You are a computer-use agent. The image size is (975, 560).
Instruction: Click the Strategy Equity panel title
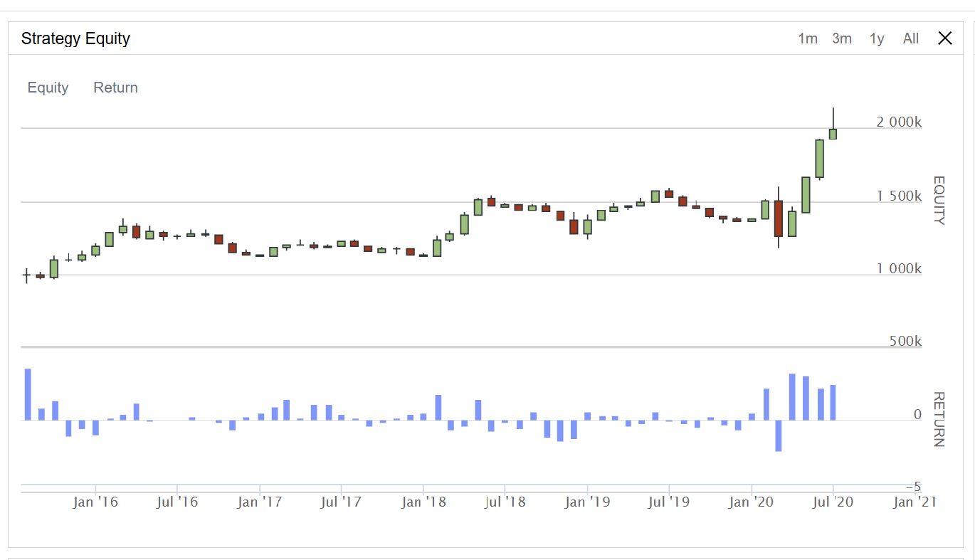[x=75, y=38]
